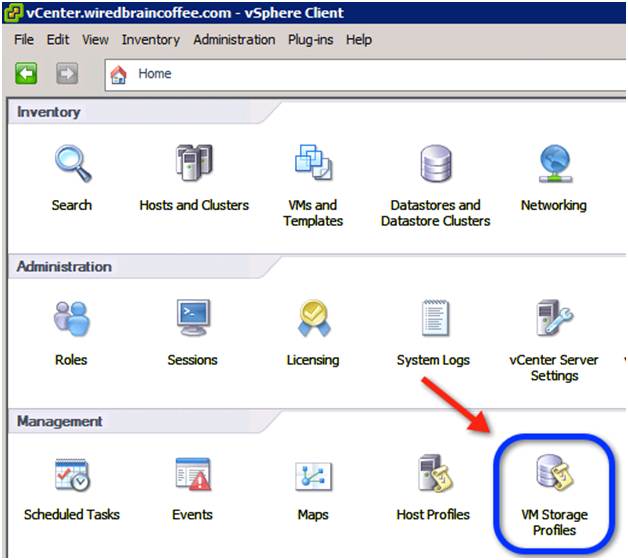Screen dimensions: 628x560
Task: Open vCenter Server Settings icon
Action: (x=554, y=317)
